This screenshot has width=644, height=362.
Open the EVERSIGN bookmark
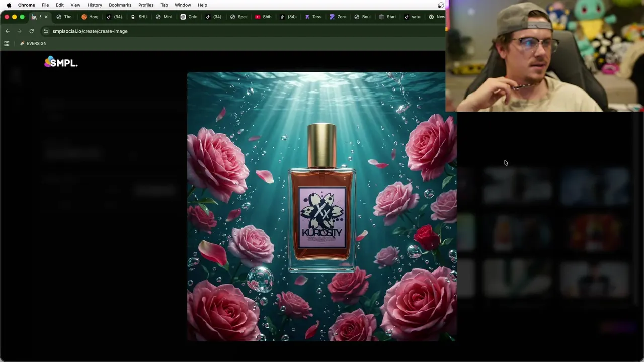coord(33,44)
